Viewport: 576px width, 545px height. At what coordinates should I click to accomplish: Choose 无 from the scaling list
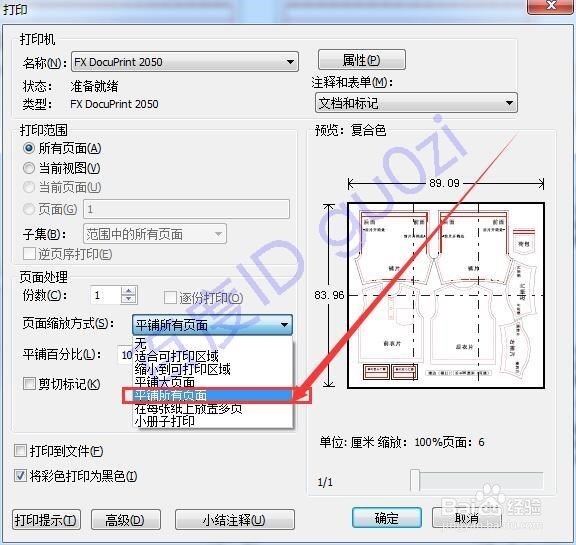[x=213, y=343]
